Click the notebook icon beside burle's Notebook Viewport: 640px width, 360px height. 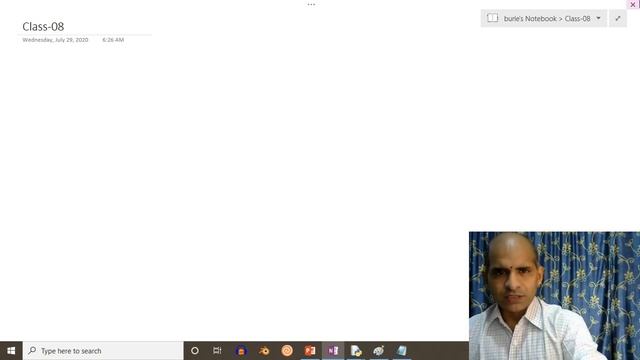(493, 18)
